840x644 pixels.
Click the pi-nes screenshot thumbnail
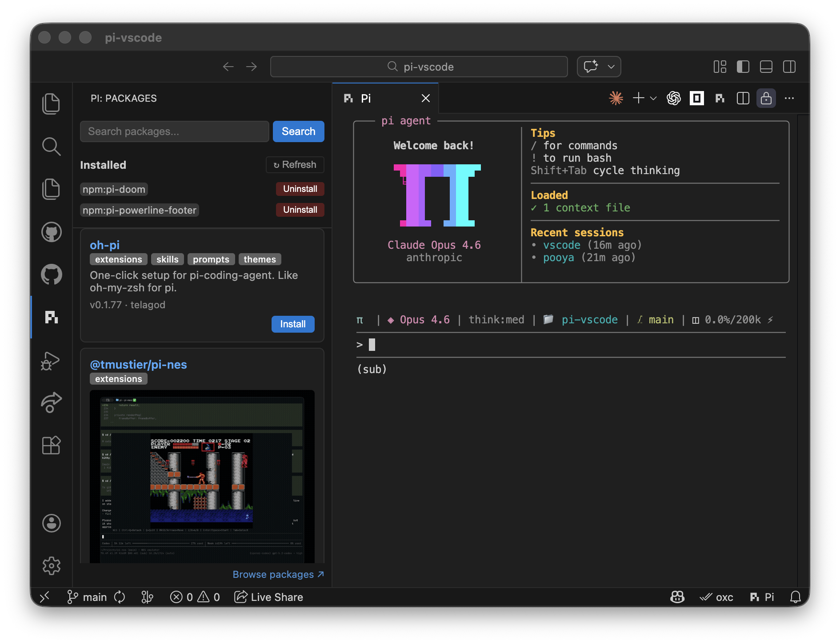point(202,476)
